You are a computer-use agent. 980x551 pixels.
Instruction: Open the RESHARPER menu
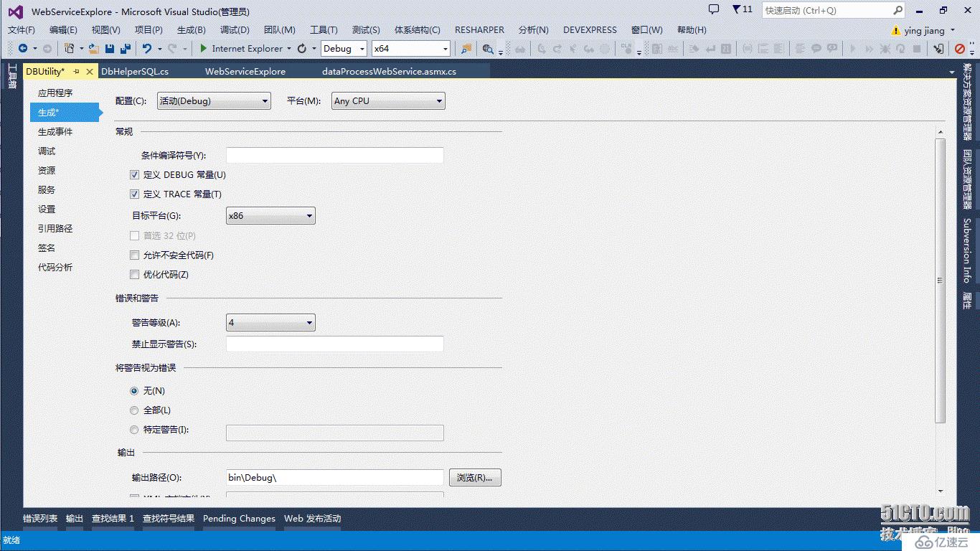coord(479,30)
